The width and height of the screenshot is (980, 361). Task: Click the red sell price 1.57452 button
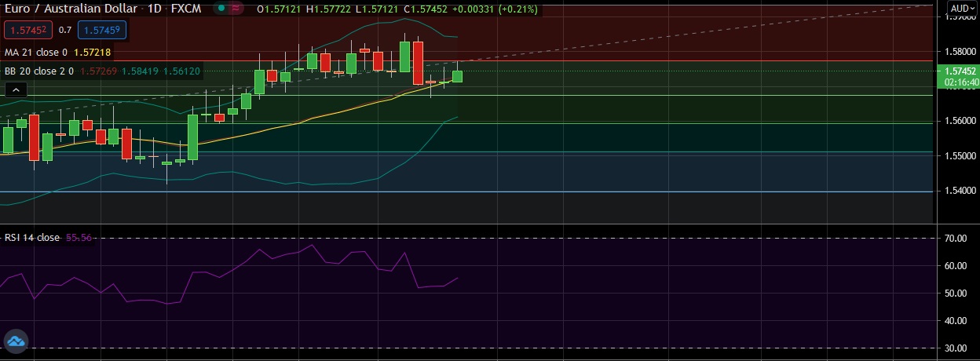click(27, 30)
